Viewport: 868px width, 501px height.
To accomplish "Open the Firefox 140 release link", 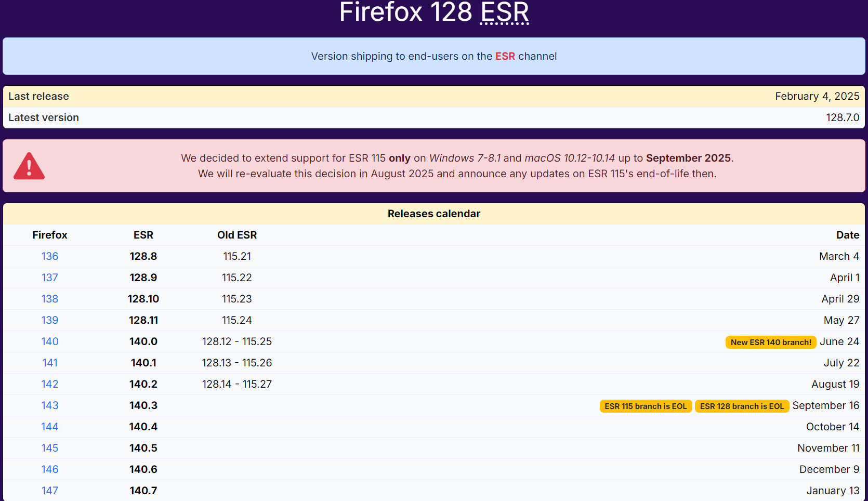I will tap(50, 341).
